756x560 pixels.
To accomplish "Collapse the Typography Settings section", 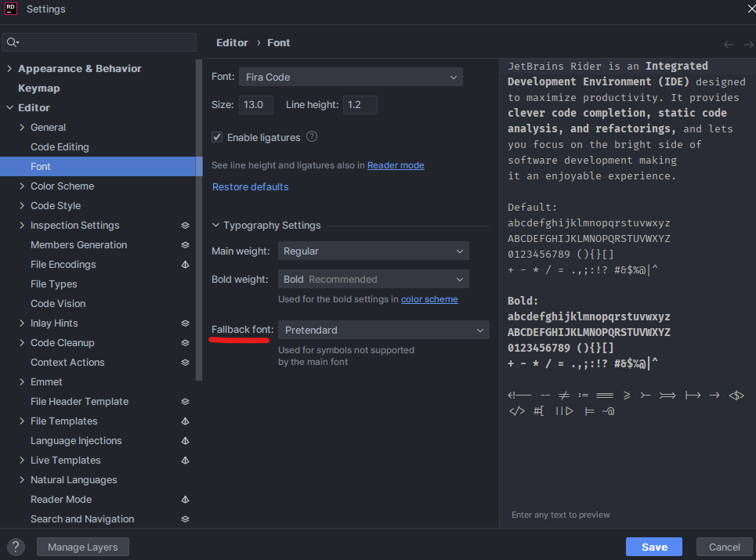I will click(x=215, y=225).
